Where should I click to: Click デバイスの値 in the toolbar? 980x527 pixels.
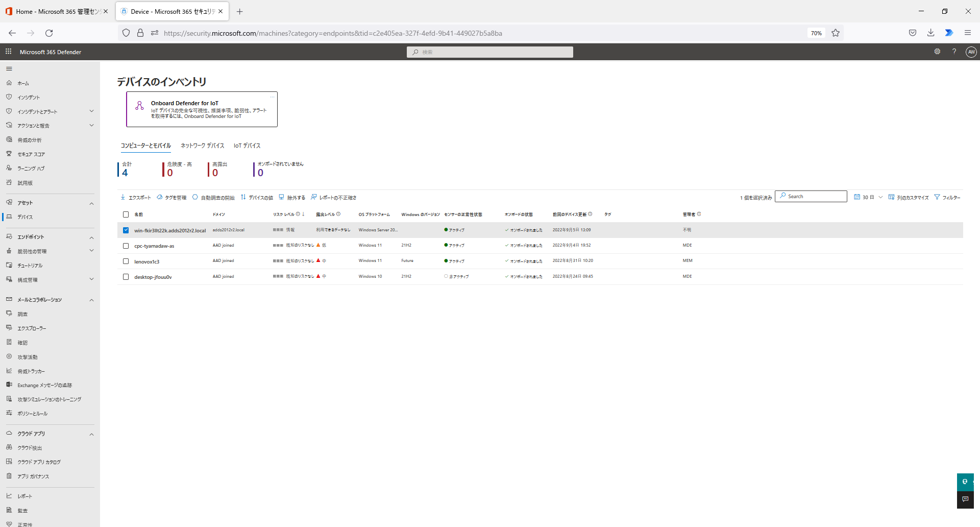[x=257, y=198]
